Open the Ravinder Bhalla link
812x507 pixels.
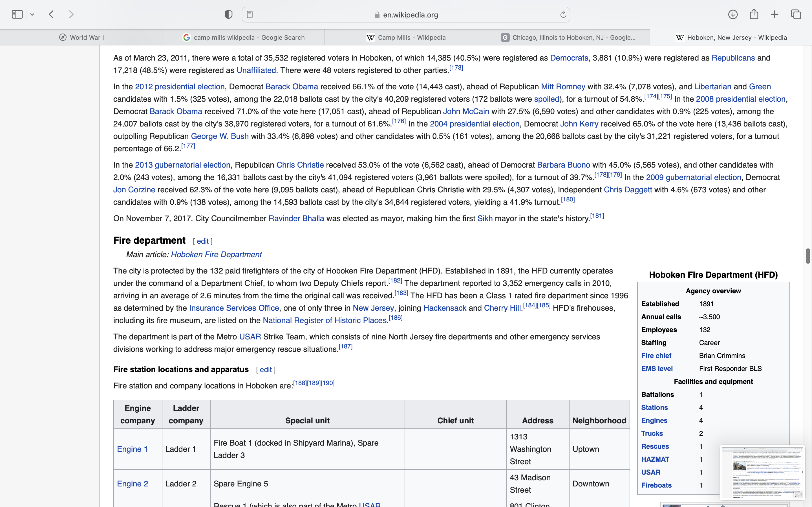click(x=296, y=219)
